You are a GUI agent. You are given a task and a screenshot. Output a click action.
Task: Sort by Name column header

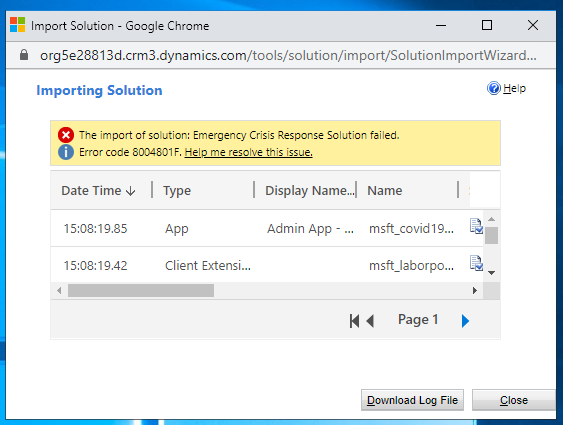point(384,190)
